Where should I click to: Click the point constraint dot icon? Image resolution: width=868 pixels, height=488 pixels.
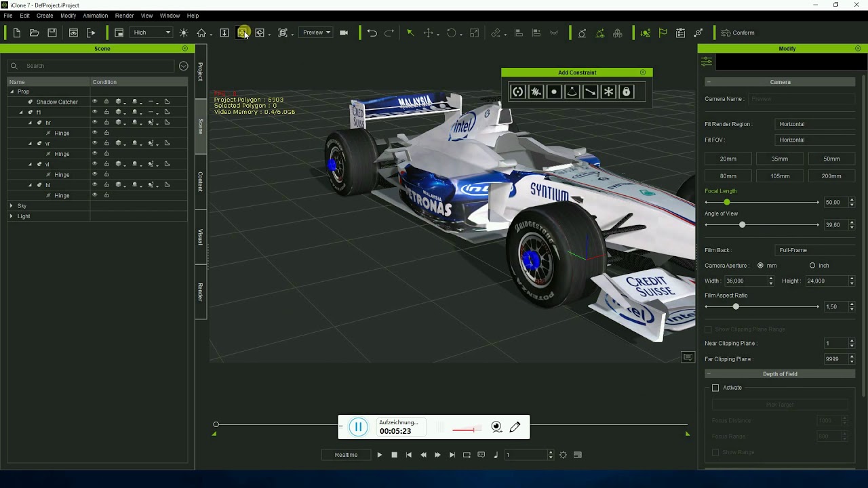(554, 91)
